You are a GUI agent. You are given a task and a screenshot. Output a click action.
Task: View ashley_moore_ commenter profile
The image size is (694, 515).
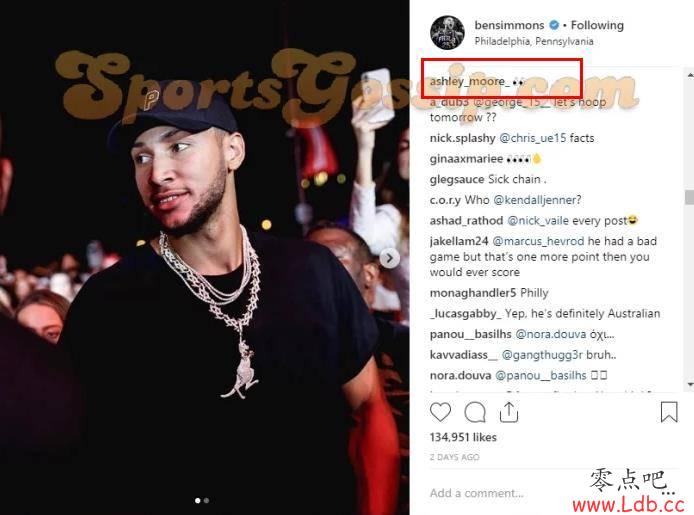pyautogui.click(x=469, y=81)
